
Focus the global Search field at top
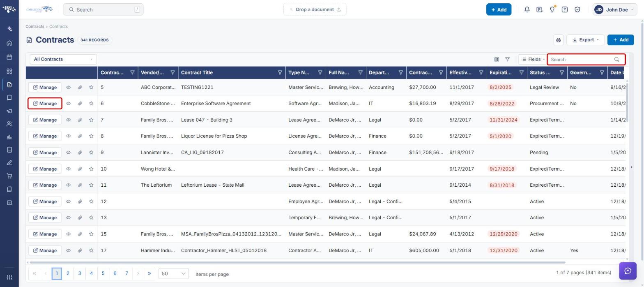(x=103, y=9)
